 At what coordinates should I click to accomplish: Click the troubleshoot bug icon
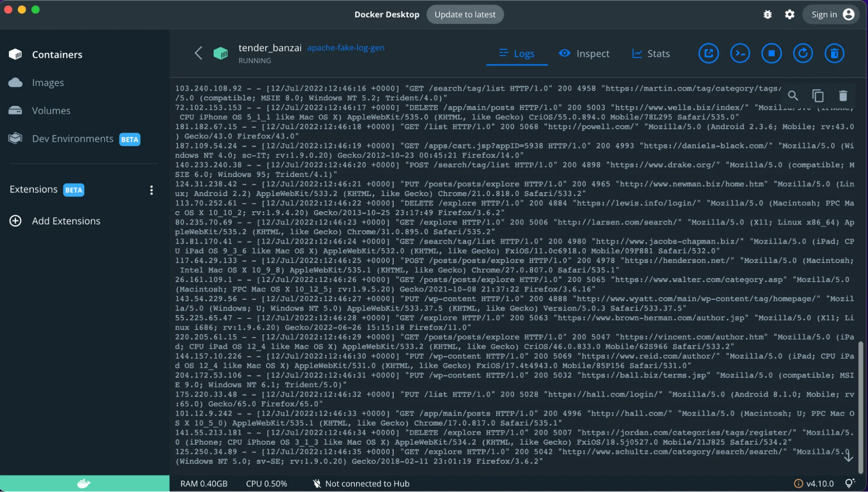click(x=767, y=14)
